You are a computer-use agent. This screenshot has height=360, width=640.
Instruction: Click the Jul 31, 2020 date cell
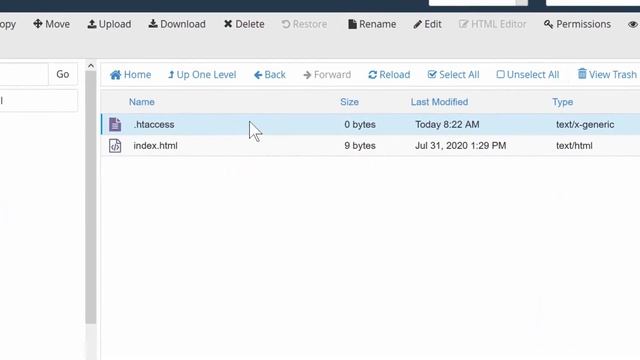tap(460, 146)
